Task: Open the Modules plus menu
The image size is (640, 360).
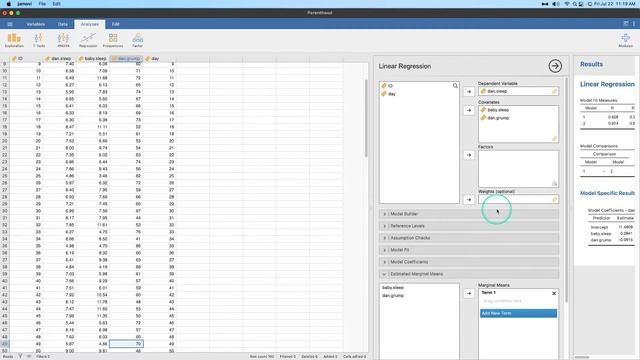Action: pos(625,40)
